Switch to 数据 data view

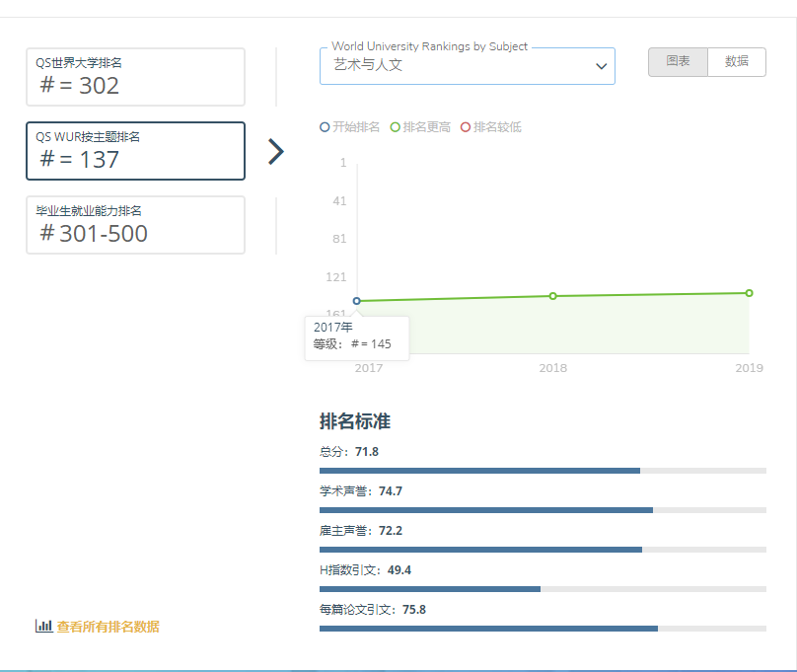[x=737, y=61]
